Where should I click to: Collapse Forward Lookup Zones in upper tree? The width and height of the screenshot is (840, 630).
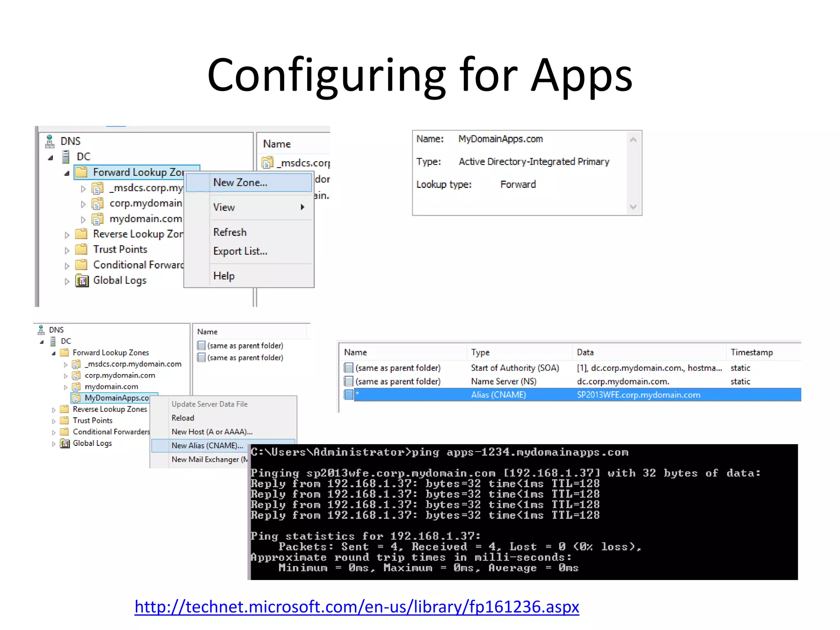(66, 173)
